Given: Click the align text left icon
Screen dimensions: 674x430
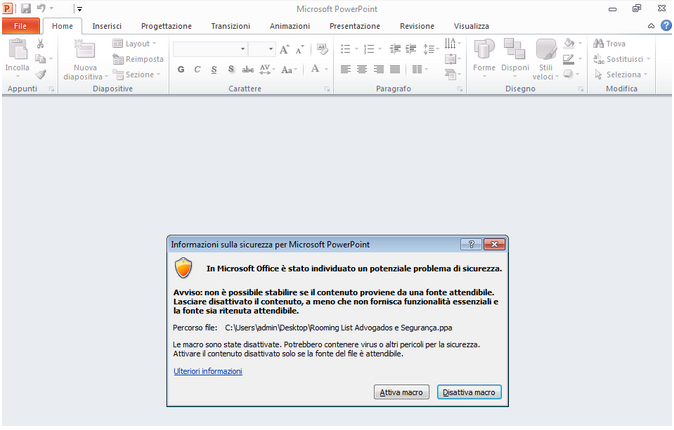Looking at the screenshot, I should (346, 69).
